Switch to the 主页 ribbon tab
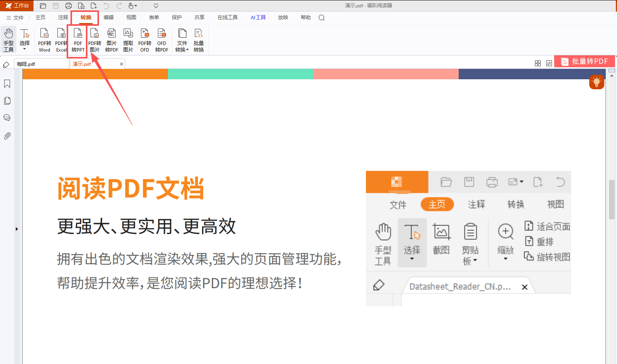Viewport: 617px width, 364px height. click(x=40, y=18)
